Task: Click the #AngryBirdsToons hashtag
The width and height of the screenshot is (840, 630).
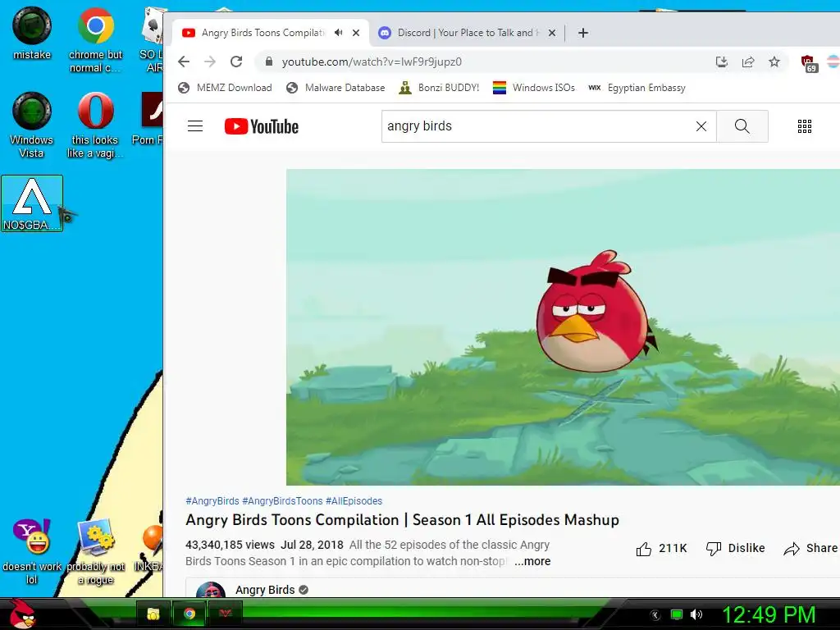Action: click(x=282, y=501)
